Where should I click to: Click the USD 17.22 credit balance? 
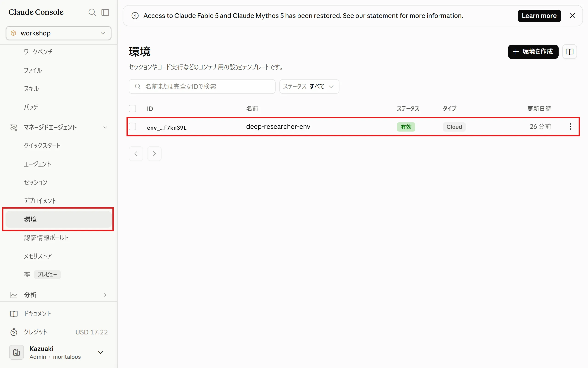(92, 332)
